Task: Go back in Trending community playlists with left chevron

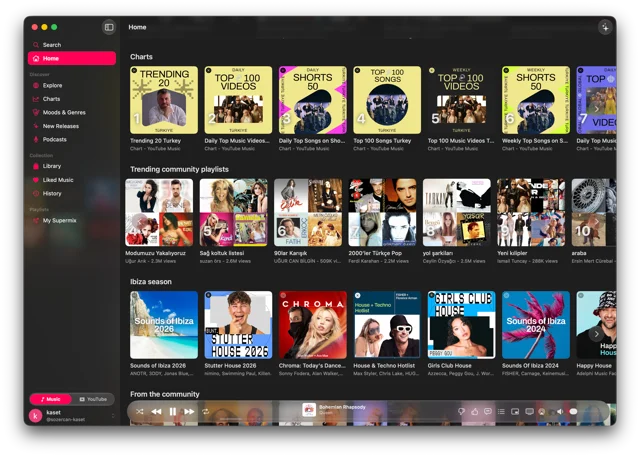Action: 139,222
